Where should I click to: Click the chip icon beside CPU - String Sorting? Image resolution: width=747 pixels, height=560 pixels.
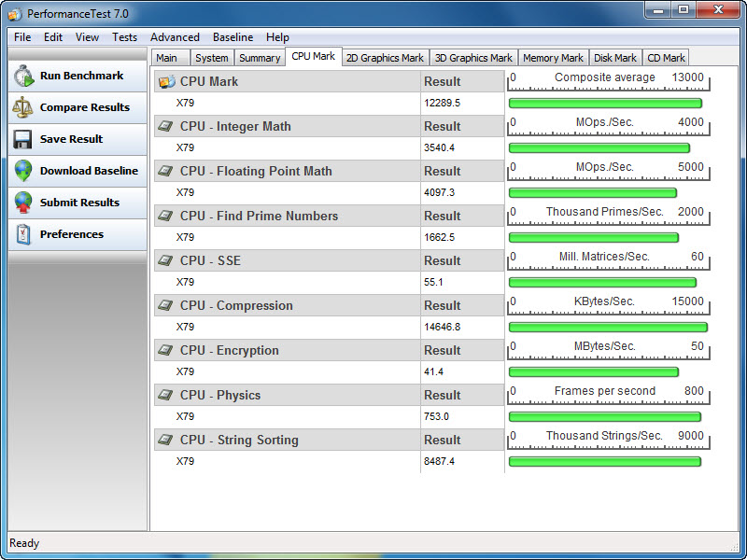click(x=165, y=440)
